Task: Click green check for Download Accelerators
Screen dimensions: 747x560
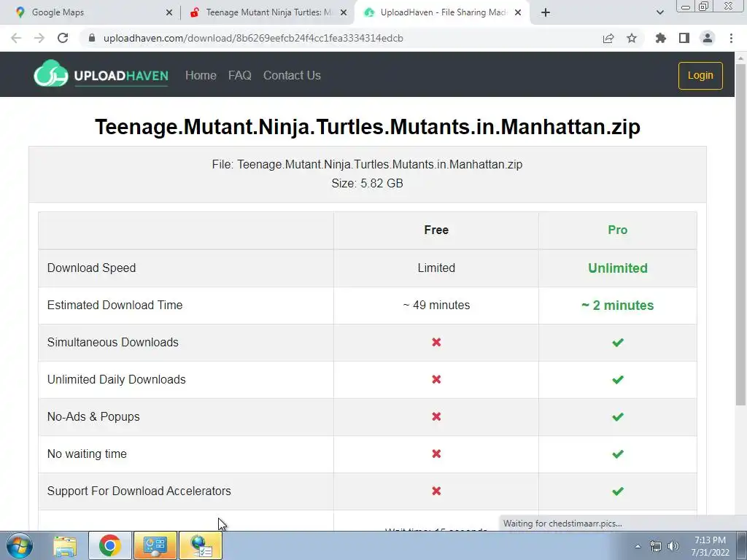Action: [617, 491]
